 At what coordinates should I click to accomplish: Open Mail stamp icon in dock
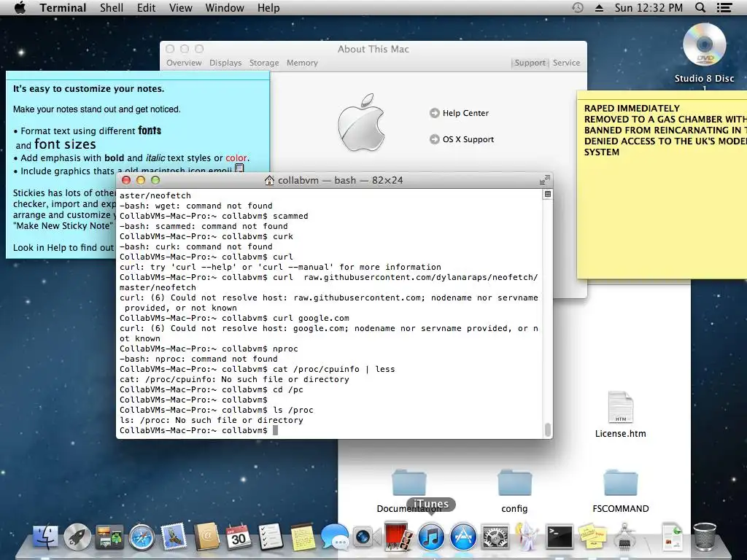click(x=174, y=537)
